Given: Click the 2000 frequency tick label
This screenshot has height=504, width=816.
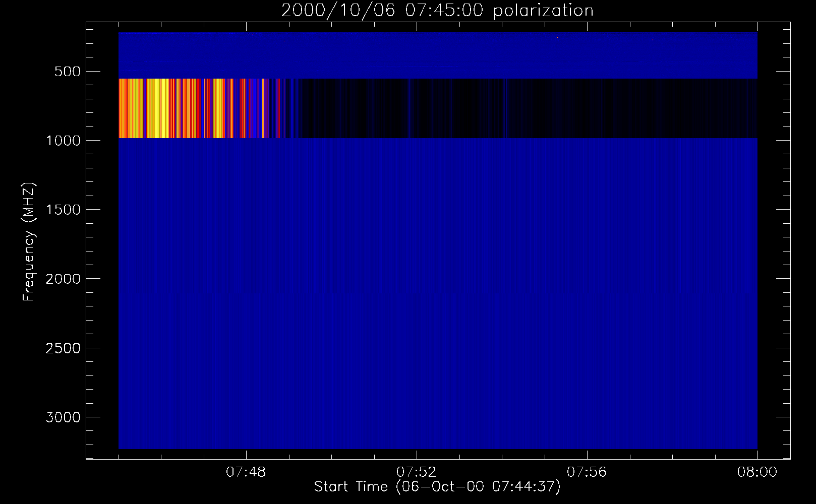Looking at the screenshot, I should [x=63, y=279].
